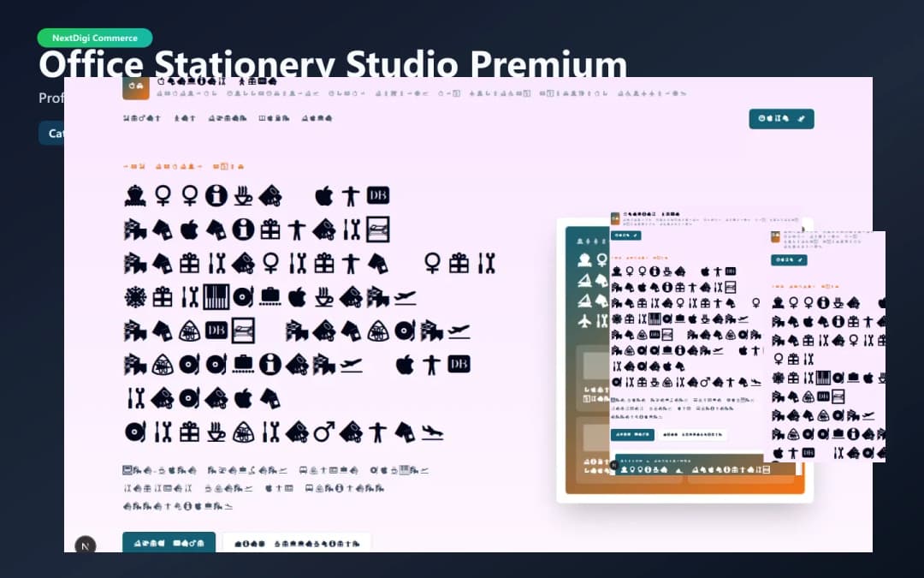Viewport: 924px width, 578px height.
Task: Click the teal pencil button in the main panel header
Action: 781,118
